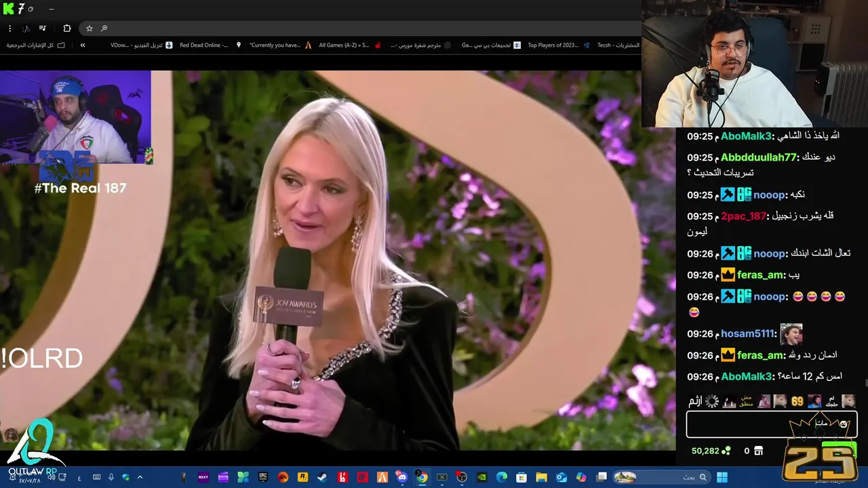This screenshot has width=868, height=488.
Task: Open the All Games (A-Z) bookmark
Action: point(349,45)
